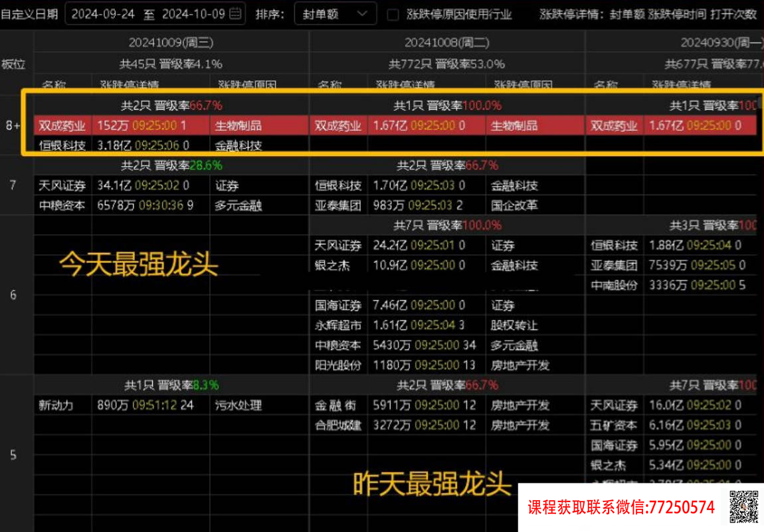Viewport: 764px width, 532px height.
Task: Select 恒银科技 in the 1.70亿 row
Action: point(337,185)
